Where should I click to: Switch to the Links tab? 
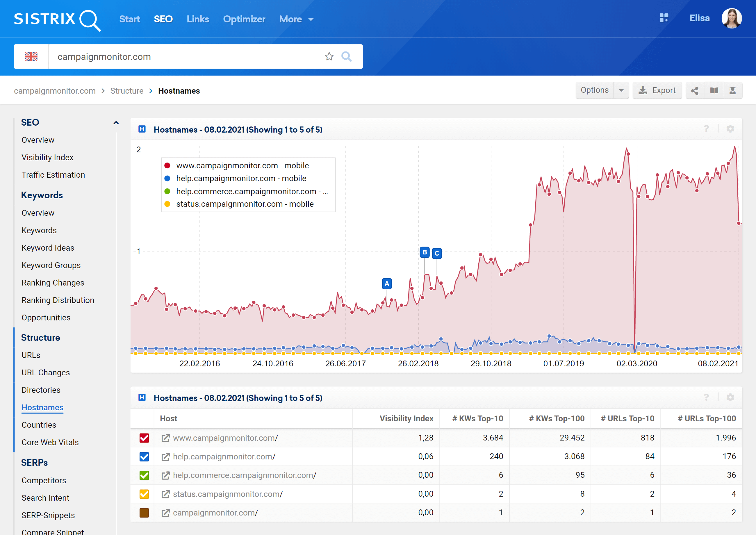[x=198, y=19]
